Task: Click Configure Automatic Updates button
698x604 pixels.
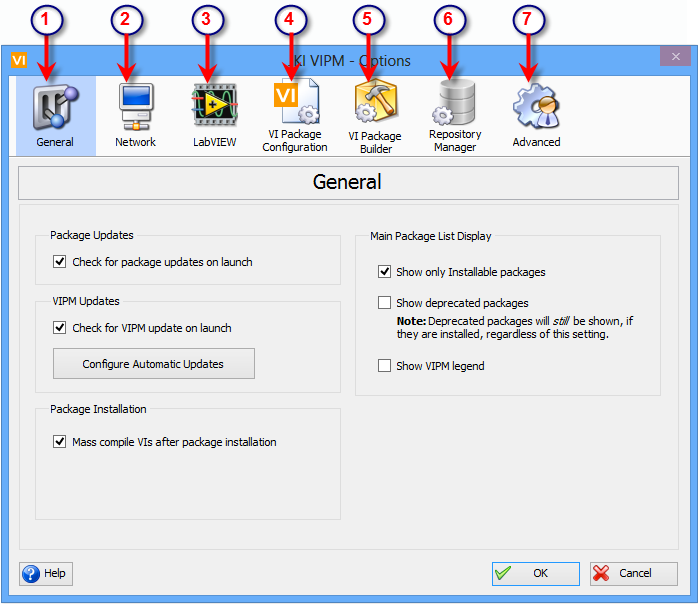Action: tap(153, 364)
